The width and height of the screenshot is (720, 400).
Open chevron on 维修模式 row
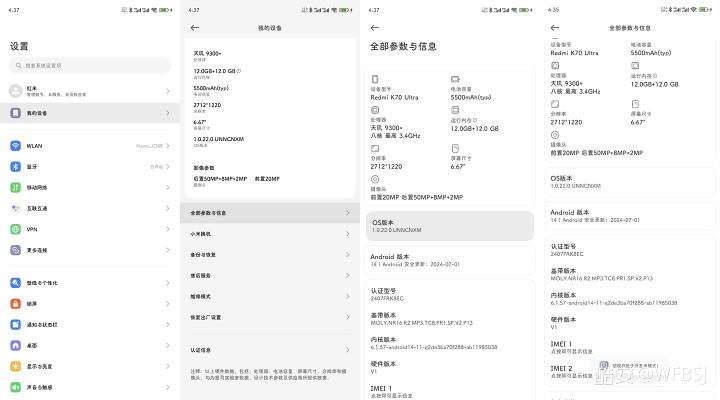click(x=348, y=296)
